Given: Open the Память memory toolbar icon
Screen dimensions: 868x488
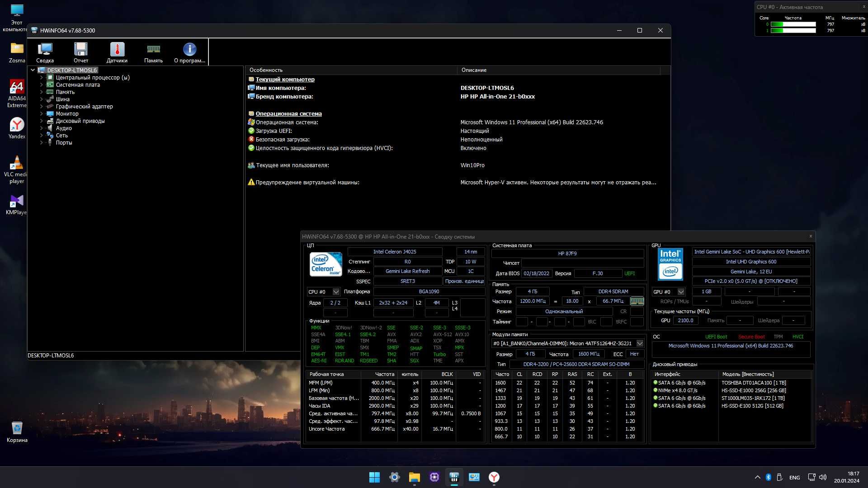Looking at the screenshot, I should pos(153,52).
